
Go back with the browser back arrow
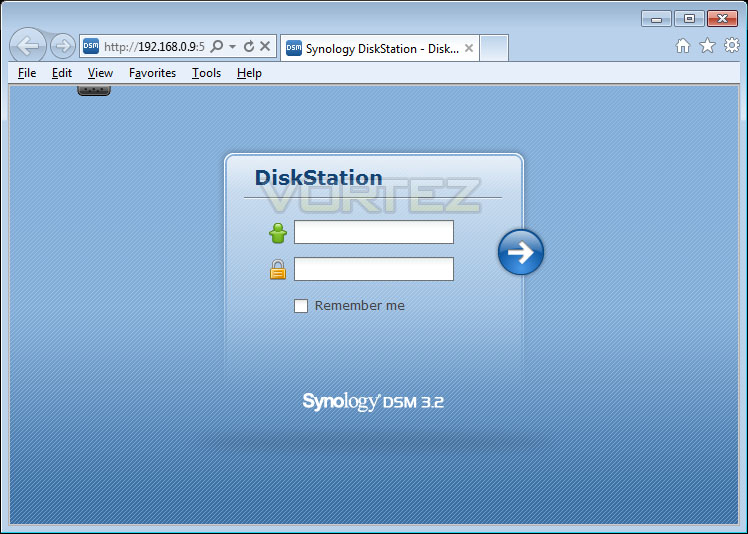(x=28, y=46)
